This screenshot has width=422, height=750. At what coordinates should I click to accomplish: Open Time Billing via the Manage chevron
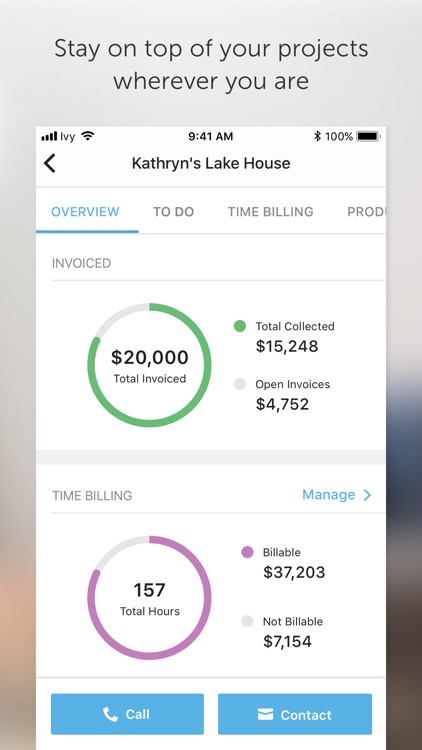coord(367,495)
